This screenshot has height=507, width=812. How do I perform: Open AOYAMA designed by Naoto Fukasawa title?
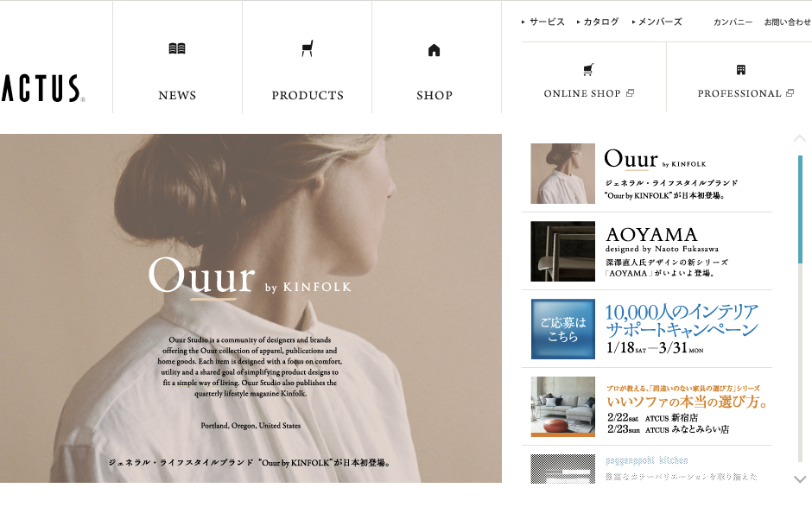(x=663, y=239)
